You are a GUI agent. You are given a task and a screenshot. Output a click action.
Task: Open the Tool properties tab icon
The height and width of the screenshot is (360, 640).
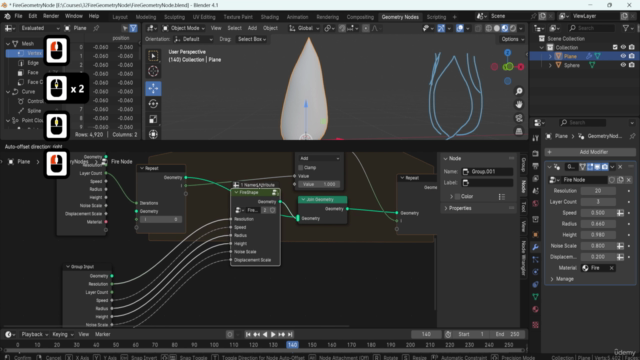tap(536, 138)
